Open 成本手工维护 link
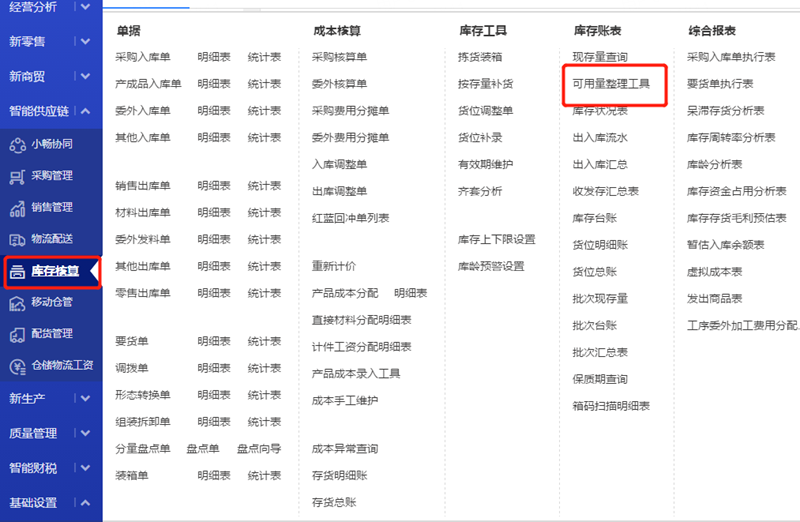The width and height of the screenshot is (800, 522). pyautogui.click(x=345, y=401)
